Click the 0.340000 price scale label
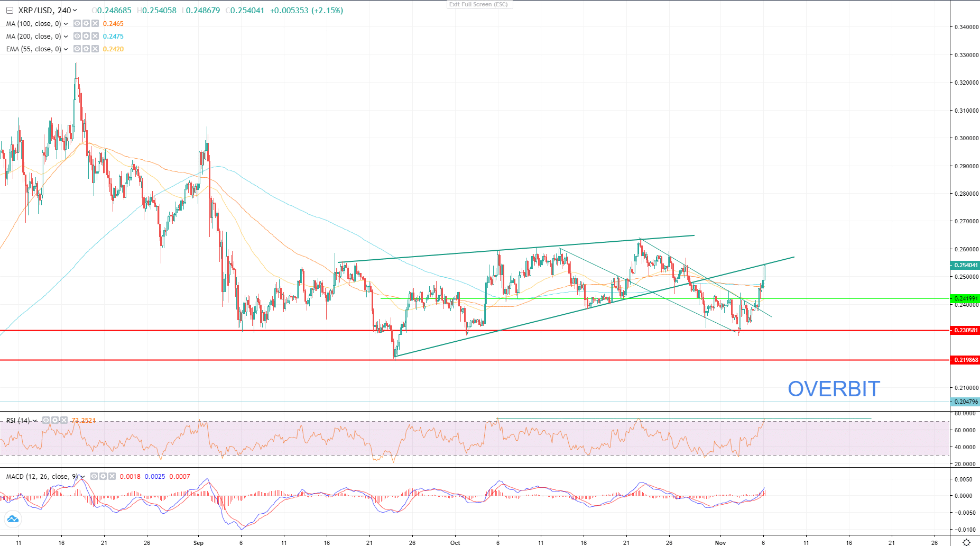 966,27
